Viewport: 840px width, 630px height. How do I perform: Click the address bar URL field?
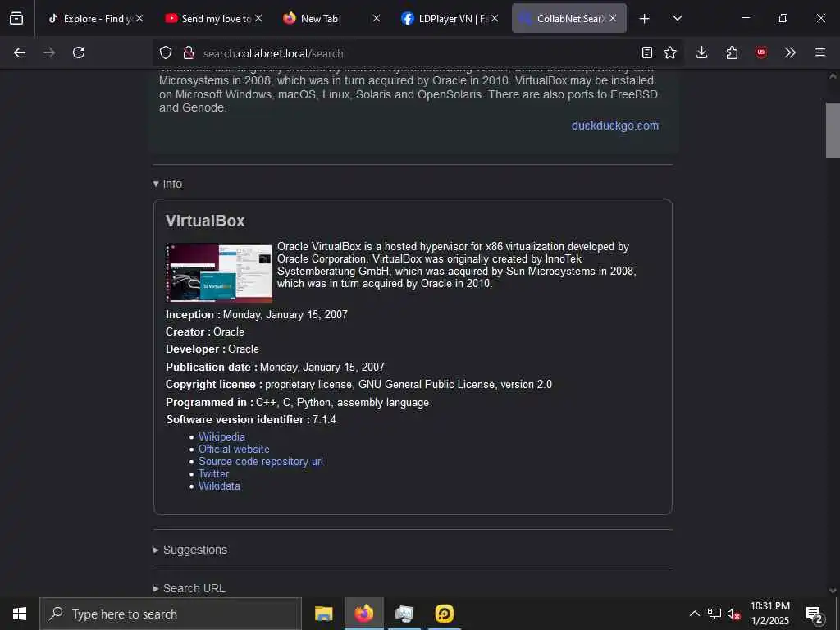point(418,53)
